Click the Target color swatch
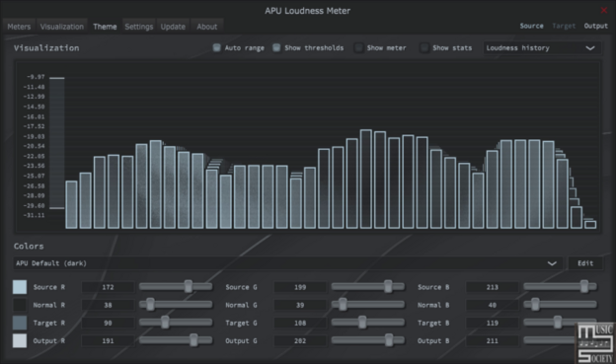Screen dimensions: 616x364 [20, 323]
